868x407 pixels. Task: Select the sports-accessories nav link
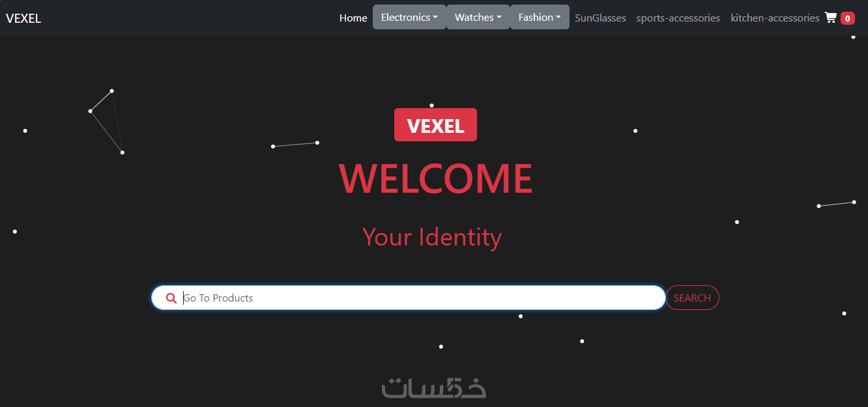tap(678, 18)
